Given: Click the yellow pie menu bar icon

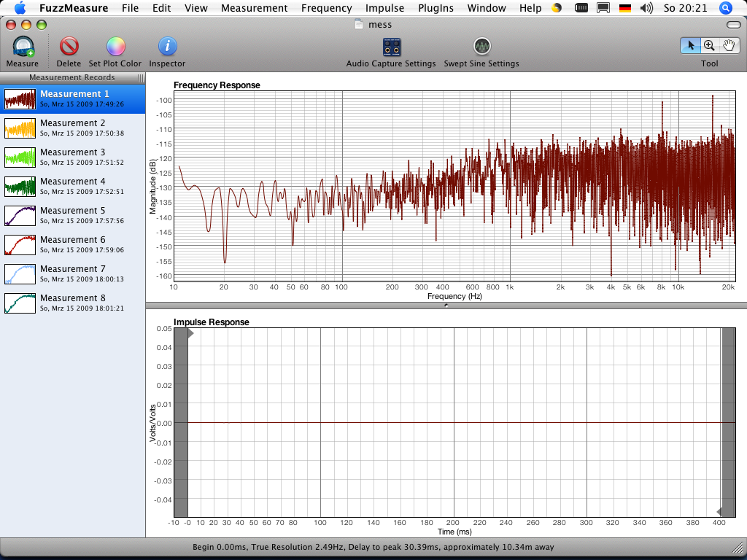Looking at the screenshot, I should 557,8.
